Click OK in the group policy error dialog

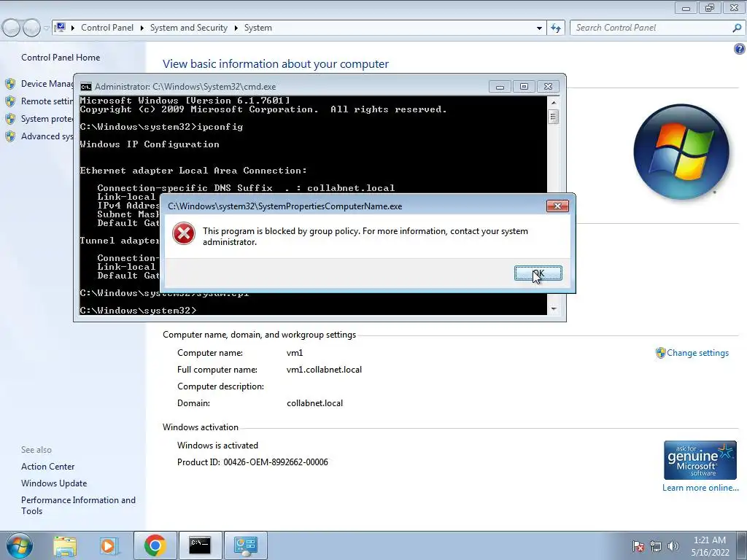(x=538, y=273)
